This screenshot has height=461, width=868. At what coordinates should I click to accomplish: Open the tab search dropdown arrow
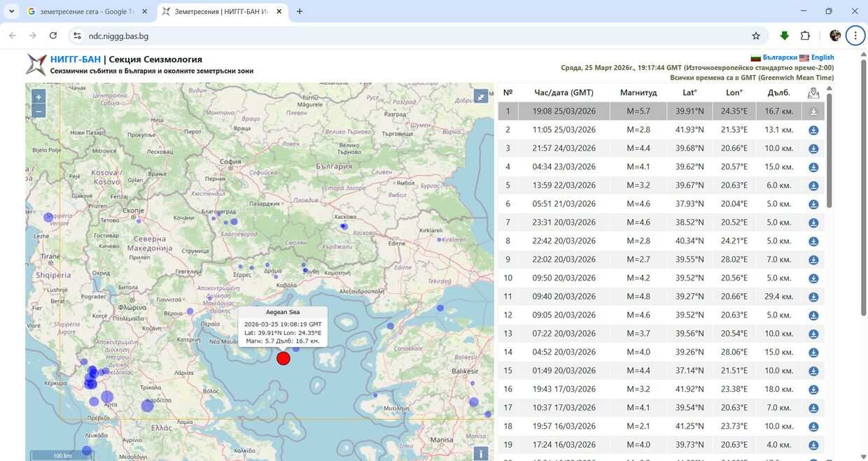11,11
